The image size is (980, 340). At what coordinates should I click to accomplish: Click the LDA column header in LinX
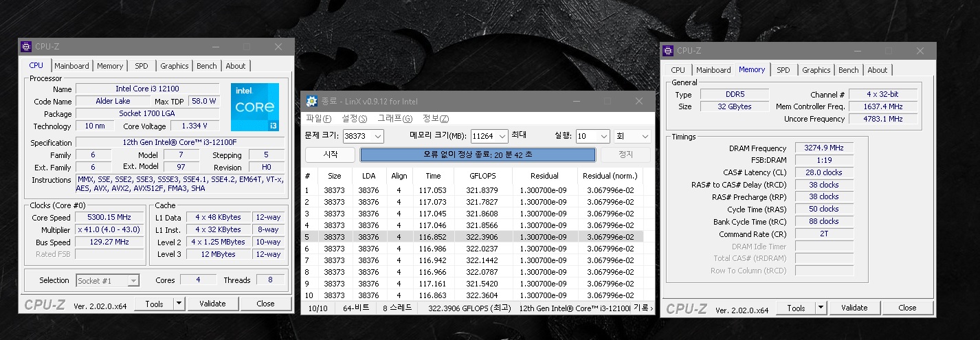368,176
